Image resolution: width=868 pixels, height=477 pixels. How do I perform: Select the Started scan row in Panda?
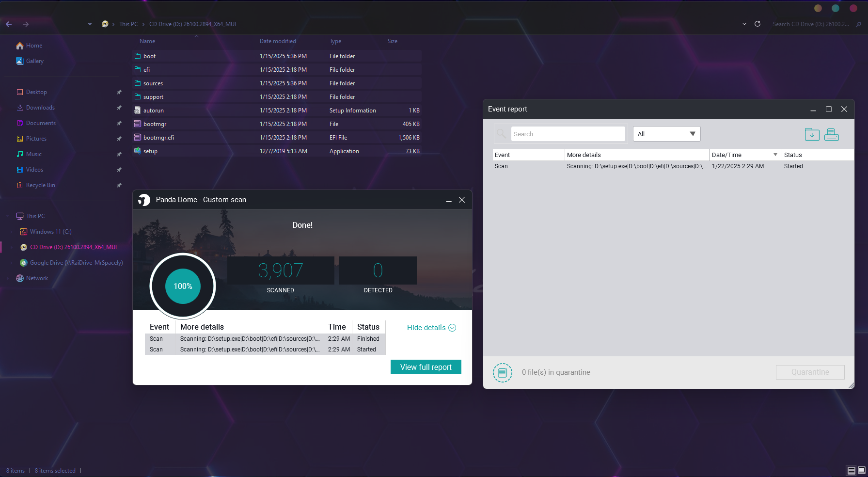click(265, 350)
